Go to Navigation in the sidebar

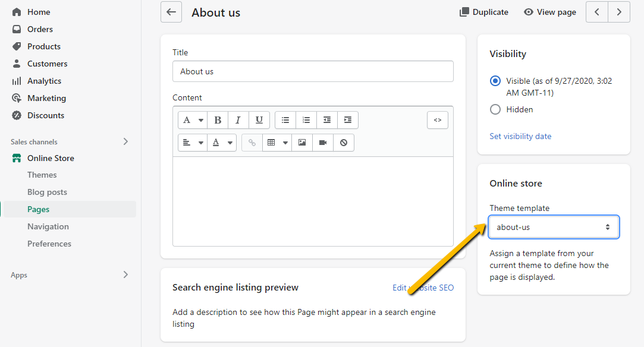[x=48, y=226]
